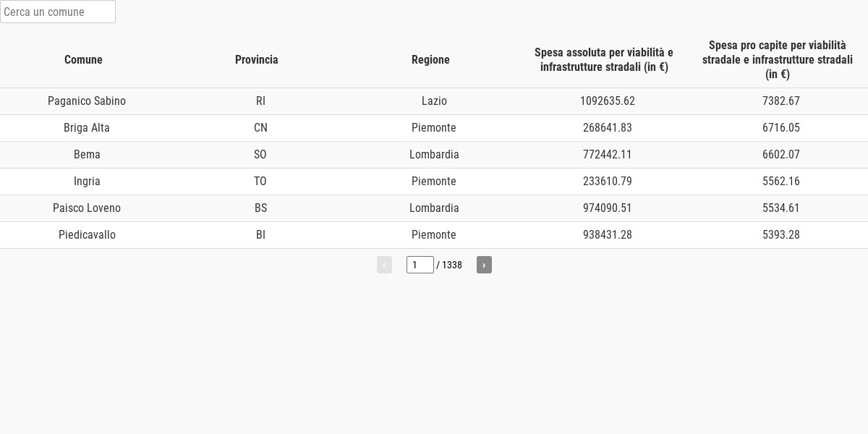Click the Lazio region cell
This screenshot has width=868, height=434.
coord(434,101)
